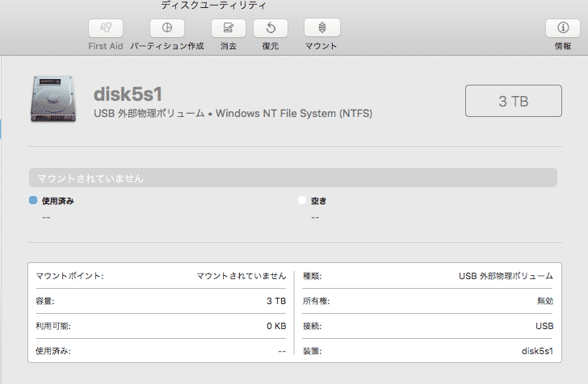Screen dimensions: 588x384
Task: Select the マウントされていません usage bar
Action: [293, 177]
